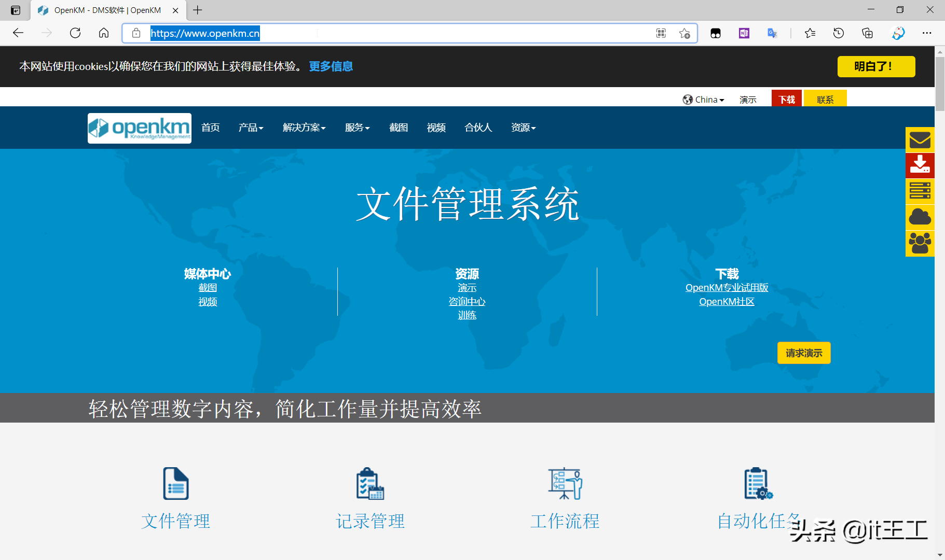Open 截图 link under 媒体中心
945x560 pixels.
point(208,288)
